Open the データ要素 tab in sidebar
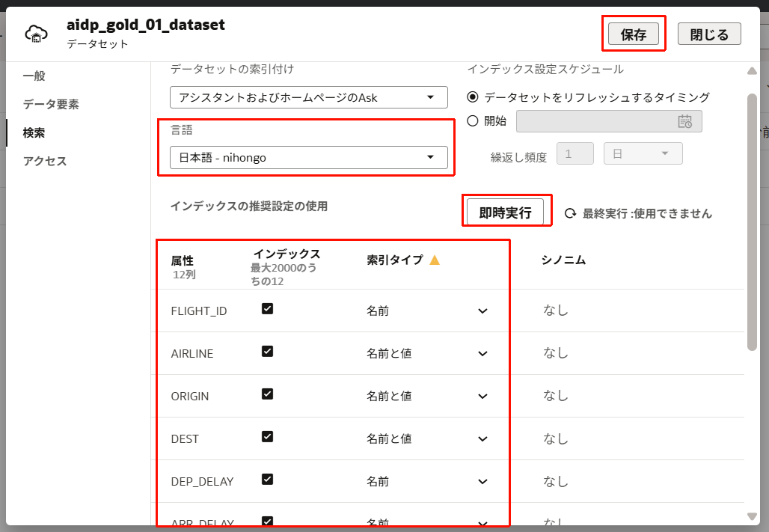Image resolution: width=769 pixels, height=532 pixels. click(51, 105)
